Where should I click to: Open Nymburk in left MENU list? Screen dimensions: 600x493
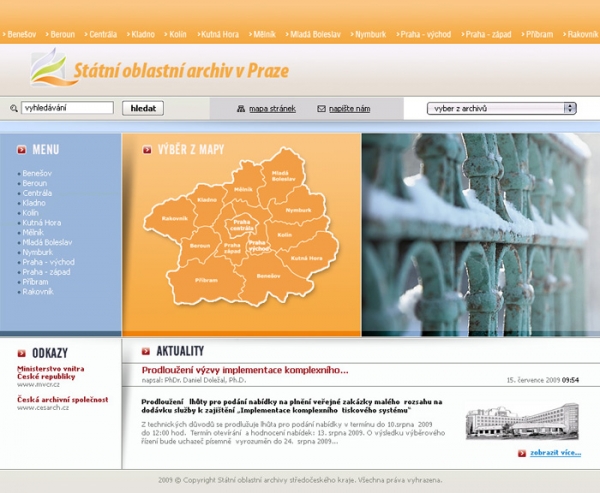[x=38, y=252]
